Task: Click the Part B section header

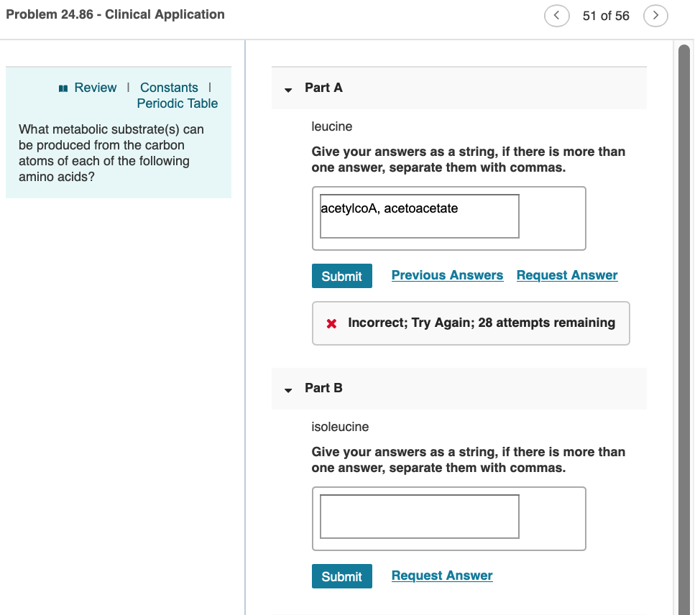Action: coord(323,389)
